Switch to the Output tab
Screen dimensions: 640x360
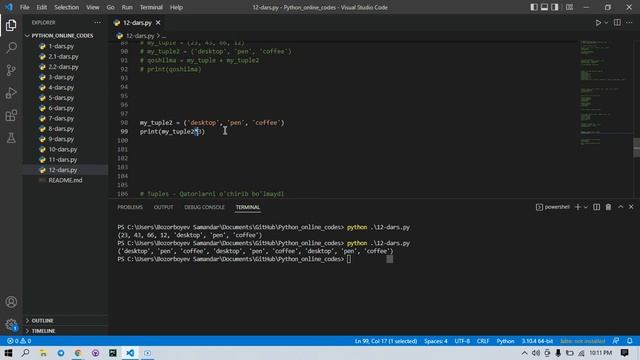tap(163, 207)
